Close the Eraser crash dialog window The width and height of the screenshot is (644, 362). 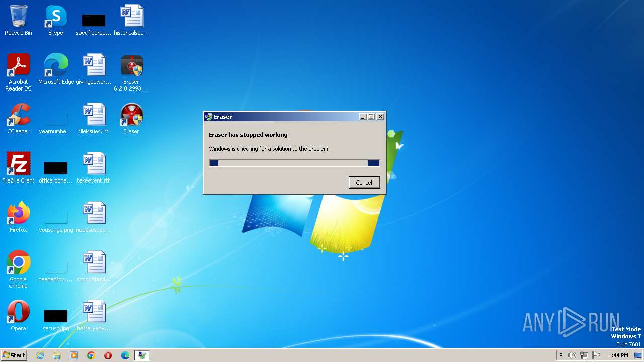(x=380, y=117)
